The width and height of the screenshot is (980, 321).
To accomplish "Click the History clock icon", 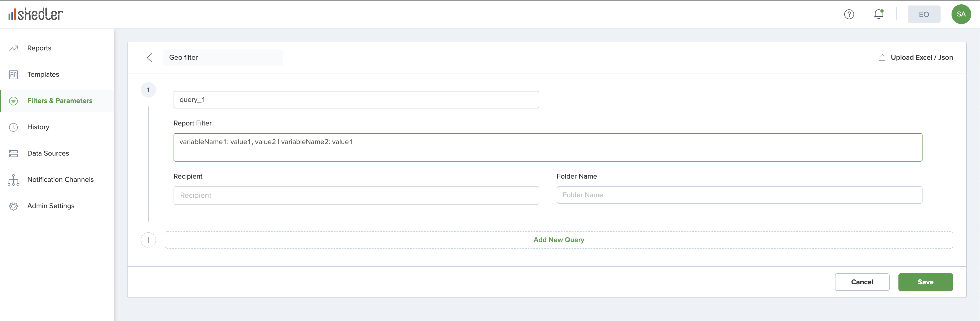I will (x=13, y=127).
